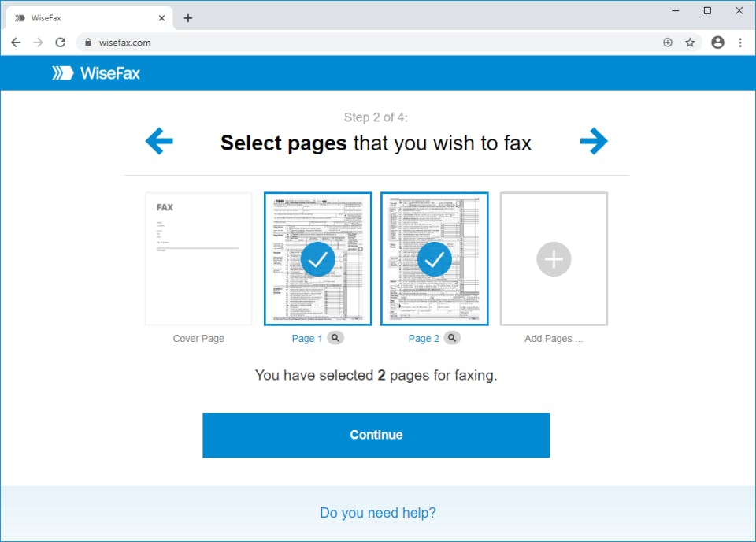Click the browser refresh icon
The height and width of the screenshot is (542, 756).
pos(60,43)
